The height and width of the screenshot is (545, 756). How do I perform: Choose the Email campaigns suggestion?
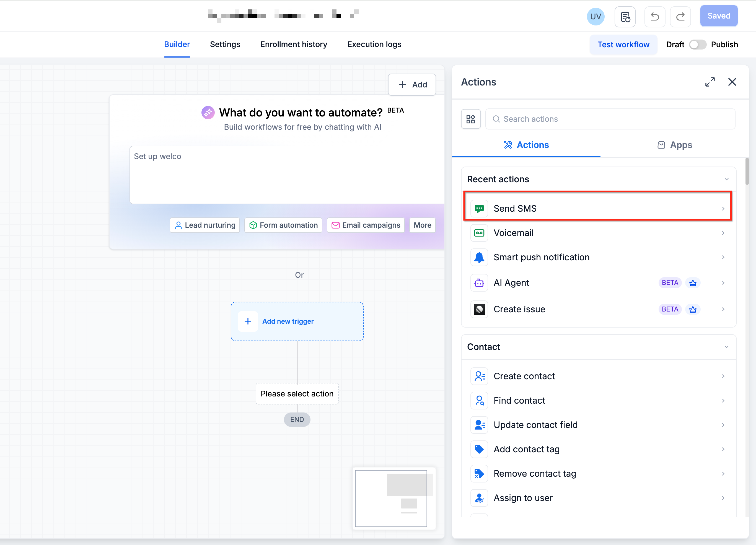[366, 225]
